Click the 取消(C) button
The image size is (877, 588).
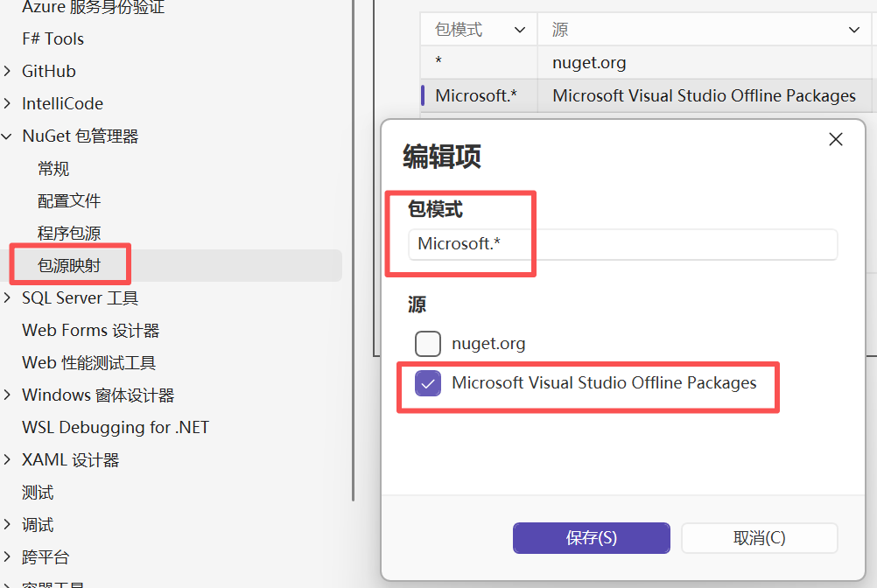tap(759, 538)
